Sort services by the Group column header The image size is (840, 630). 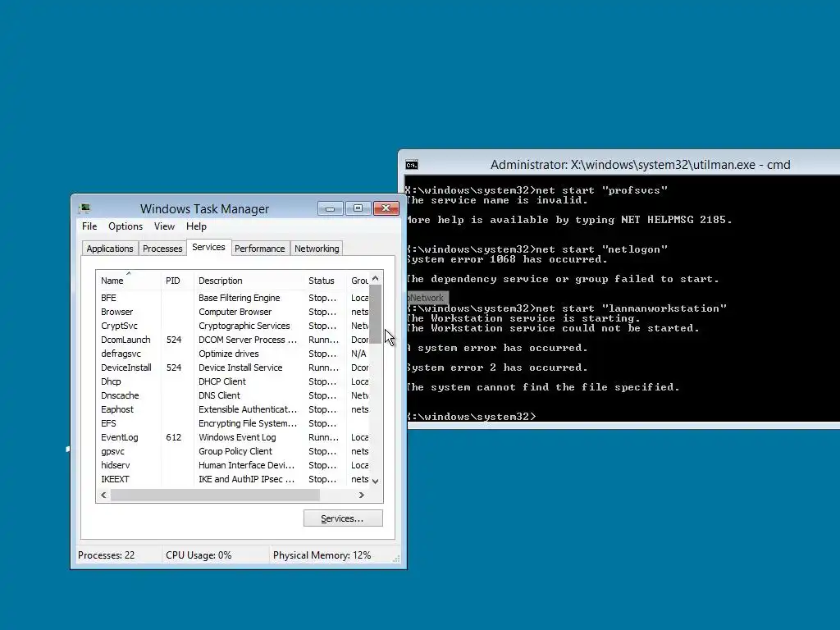[x=358, y=281]
